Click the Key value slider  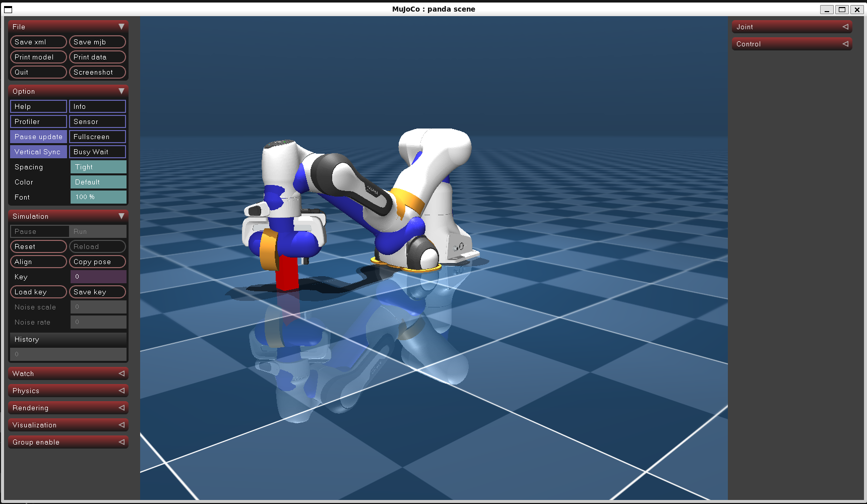(x=98, y=277)
